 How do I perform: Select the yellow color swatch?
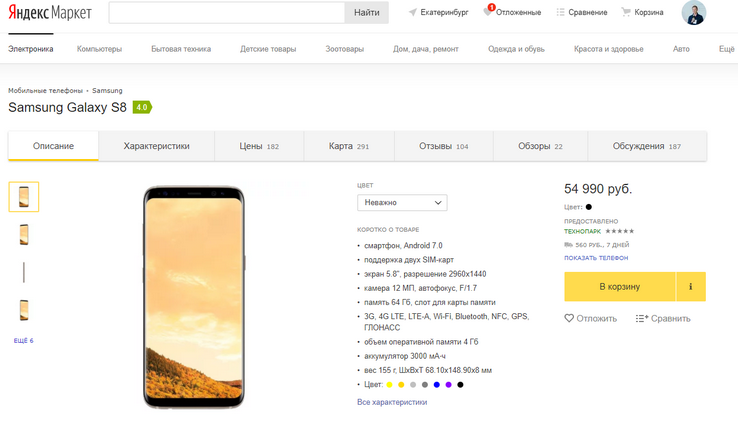[389, 385]
